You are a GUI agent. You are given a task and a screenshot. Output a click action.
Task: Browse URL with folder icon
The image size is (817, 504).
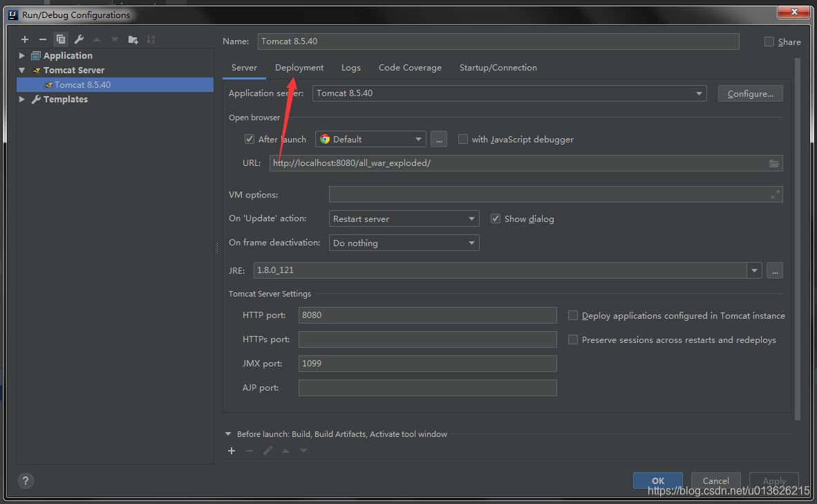(773, 163)
